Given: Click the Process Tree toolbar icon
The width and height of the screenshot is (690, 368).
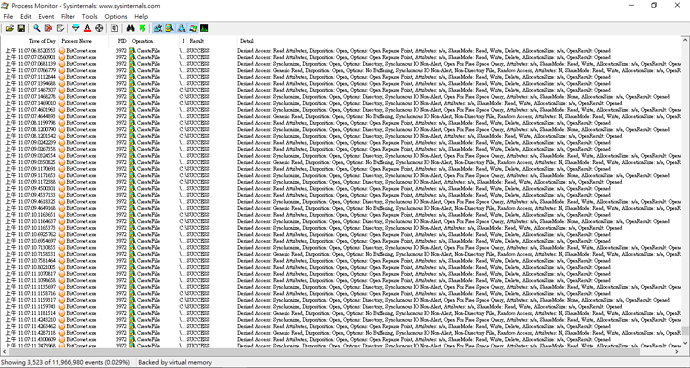Looking at the screenshot, I should click(114, 28).
